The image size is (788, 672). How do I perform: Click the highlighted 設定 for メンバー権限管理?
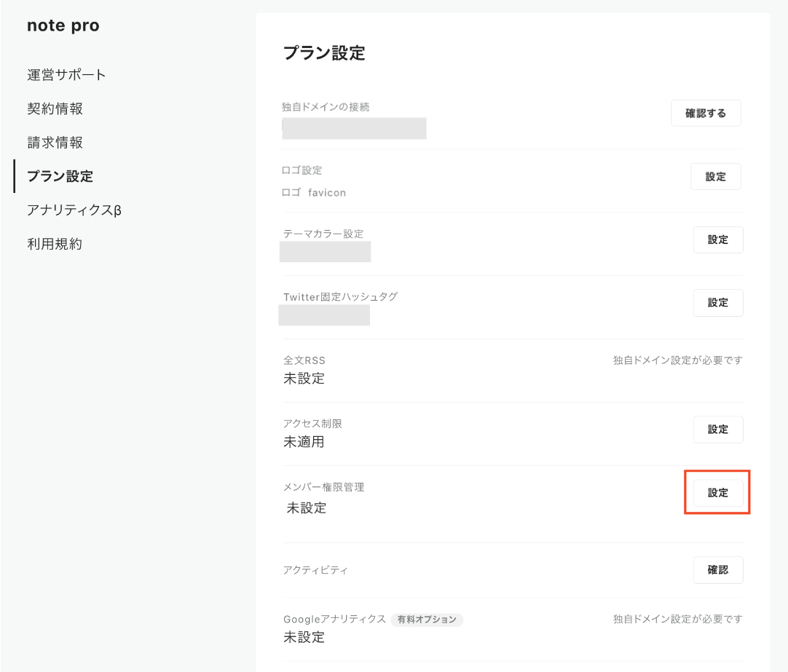tap(717, 493)
